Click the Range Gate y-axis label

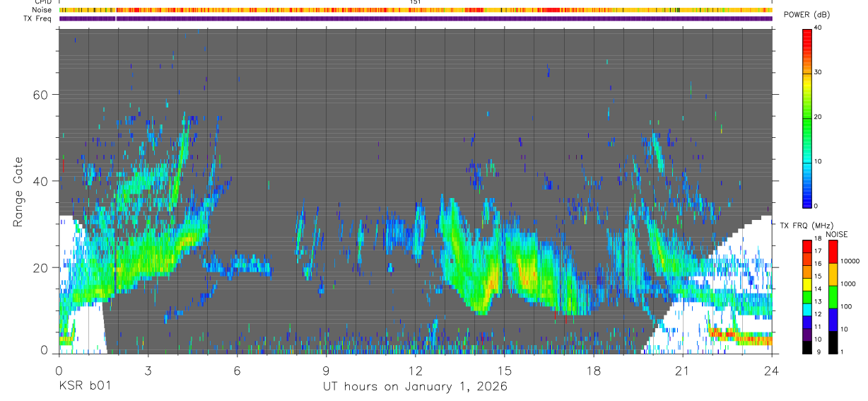(x=19, y=191)
